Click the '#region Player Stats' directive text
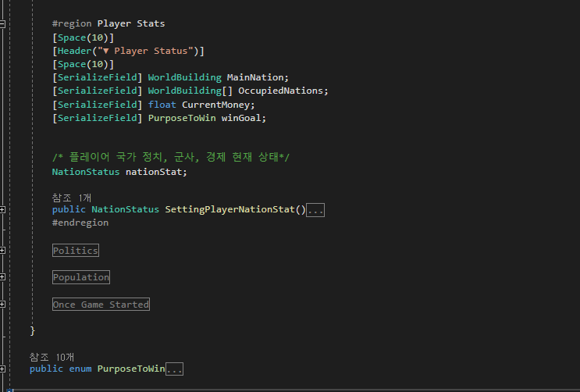Viewport: 580px width, 392px height. coord(109,23)
